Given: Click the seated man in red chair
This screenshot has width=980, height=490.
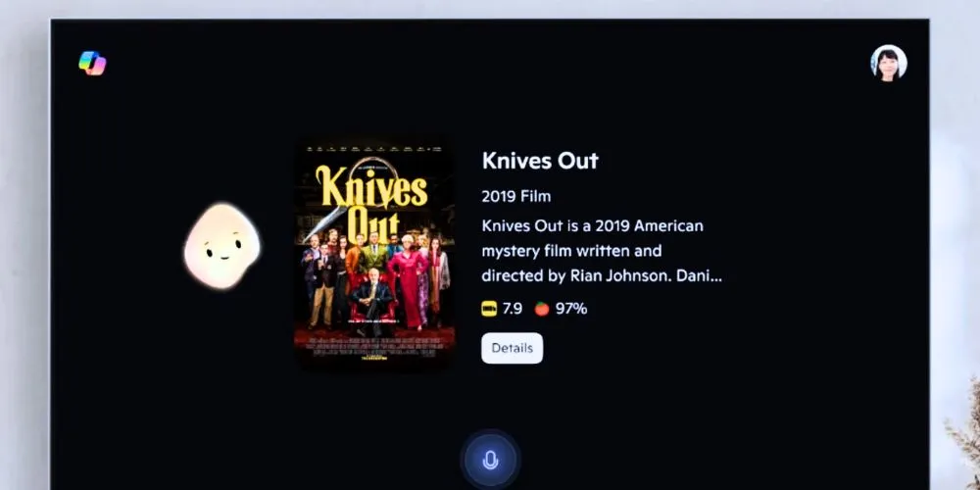Looking at the screenshot, I should coord(372,299).
